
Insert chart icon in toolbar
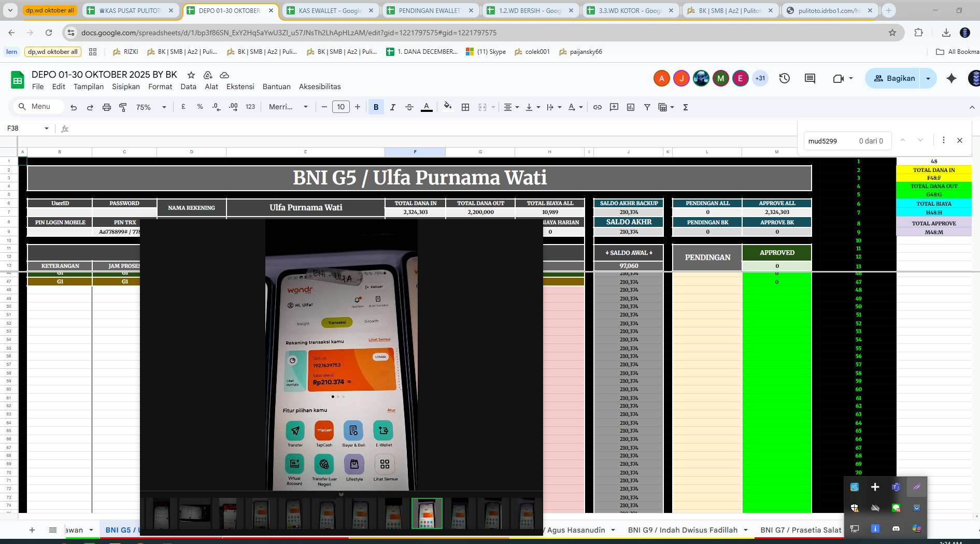(631, 107)
